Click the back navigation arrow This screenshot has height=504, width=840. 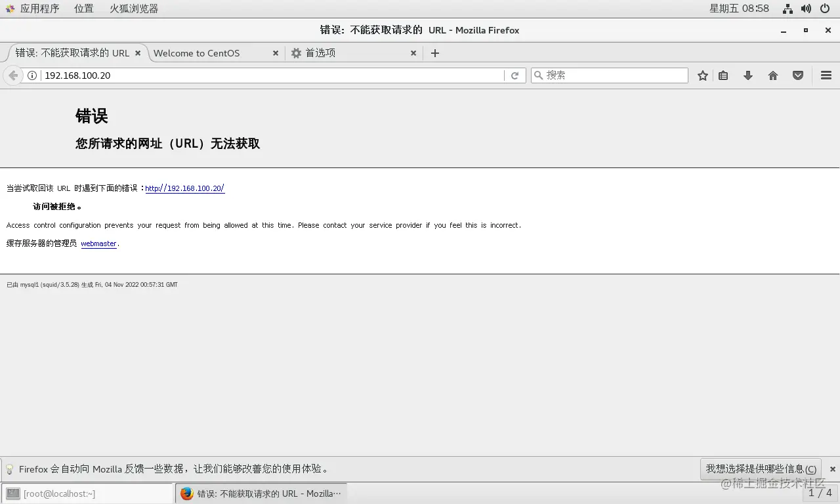12,75
